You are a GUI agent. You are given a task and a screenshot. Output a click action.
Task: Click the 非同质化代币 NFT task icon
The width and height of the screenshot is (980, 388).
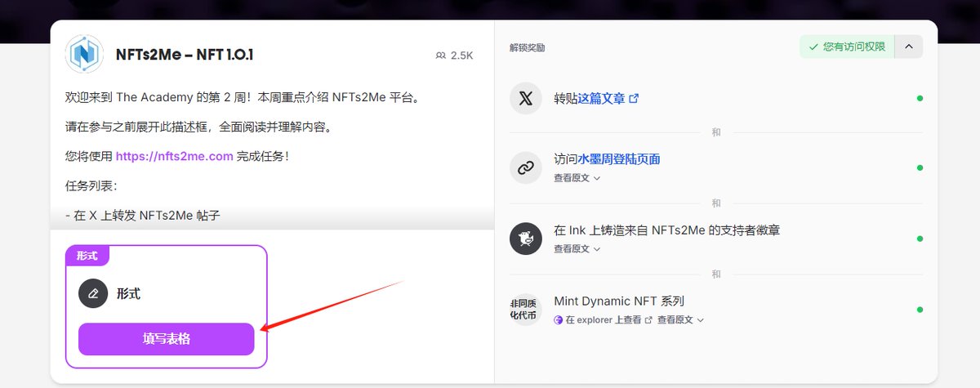(x=526, y=310)
